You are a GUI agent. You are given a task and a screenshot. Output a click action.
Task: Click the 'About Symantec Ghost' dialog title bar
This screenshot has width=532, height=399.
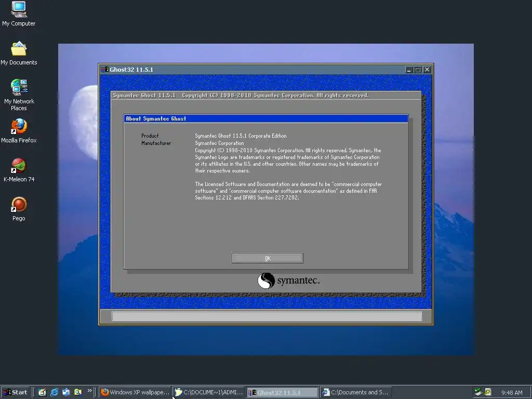click(x=266, y=118)
